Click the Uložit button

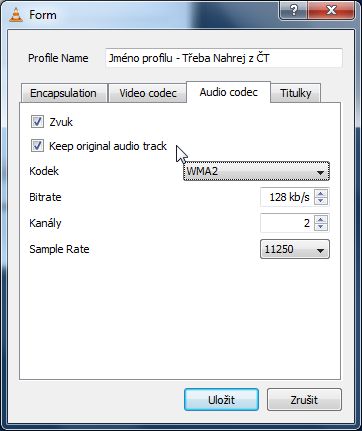tap(221, 399)
